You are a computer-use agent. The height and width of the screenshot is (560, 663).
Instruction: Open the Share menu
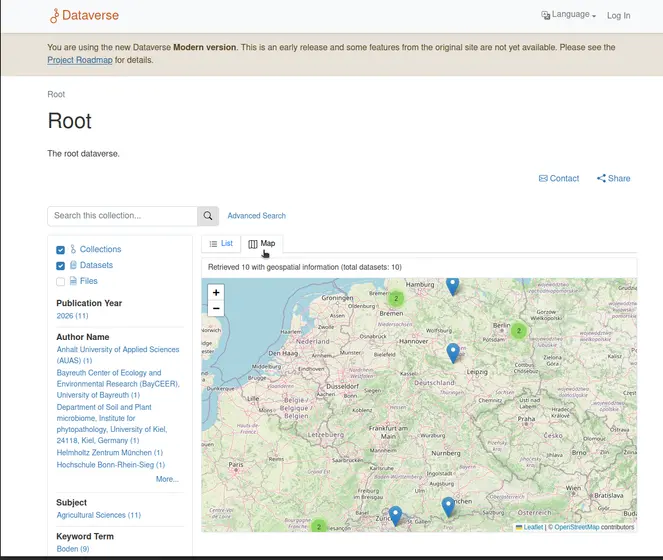(614, 178)
